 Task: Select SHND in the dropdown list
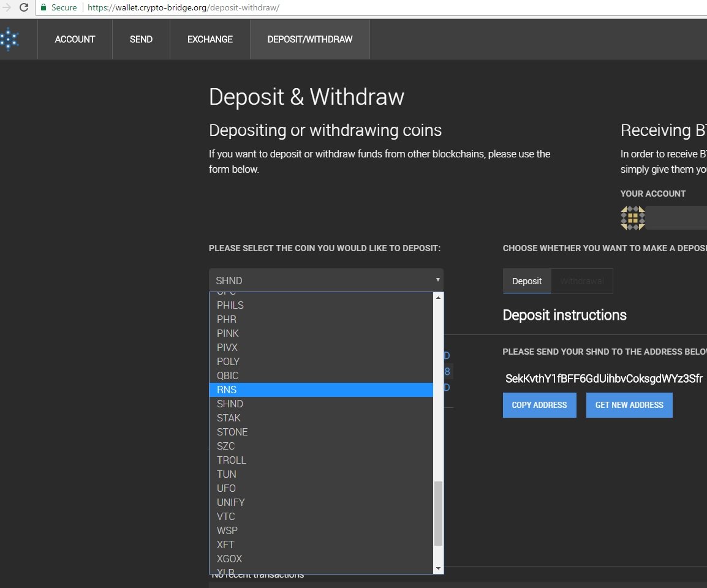(x=321, y=404)
